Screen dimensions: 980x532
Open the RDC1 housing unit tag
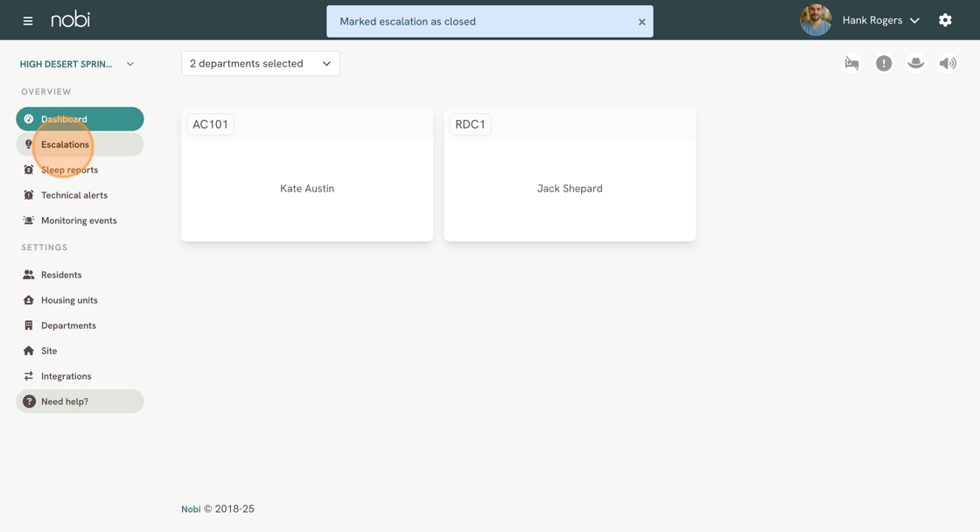coord(470,124)
